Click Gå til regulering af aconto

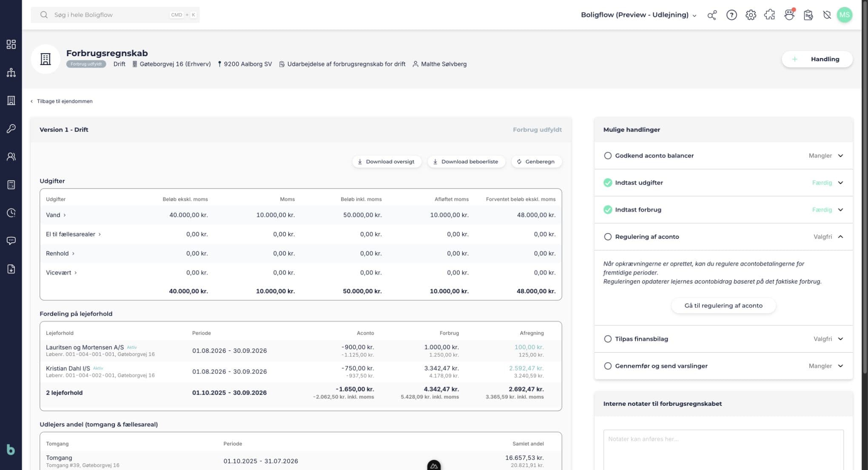coord(723,306)
